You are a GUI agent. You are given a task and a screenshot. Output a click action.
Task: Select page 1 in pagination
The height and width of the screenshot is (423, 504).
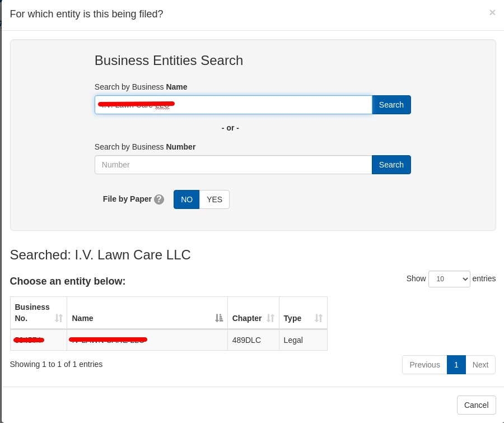click(456, 365)
